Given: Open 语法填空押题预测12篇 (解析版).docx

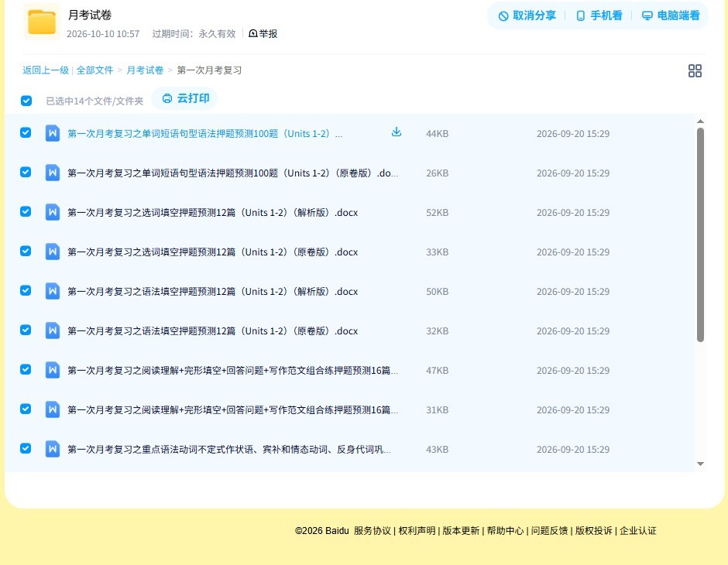Looking at the screenshot, I should tap(213, 291).
